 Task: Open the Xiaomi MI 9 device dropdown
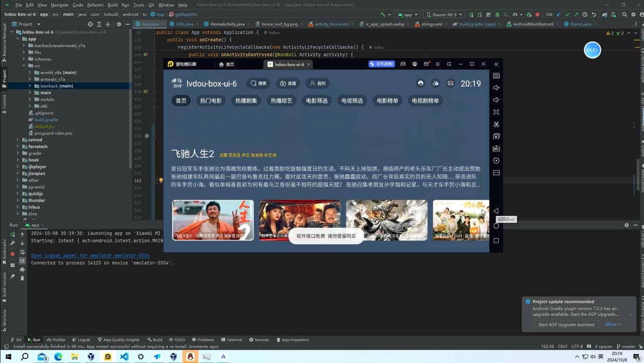click(446, 15)
